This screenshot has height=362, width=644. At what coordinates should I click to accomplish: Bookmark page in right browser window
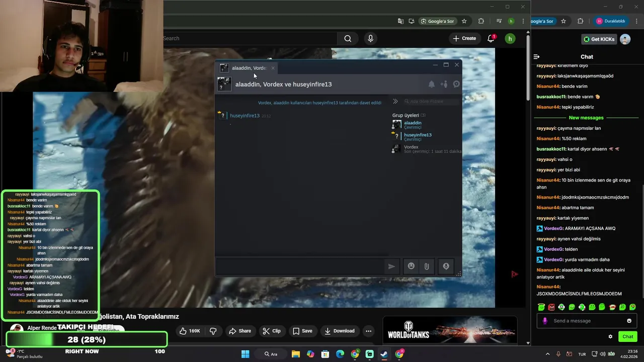coord(563,21)
